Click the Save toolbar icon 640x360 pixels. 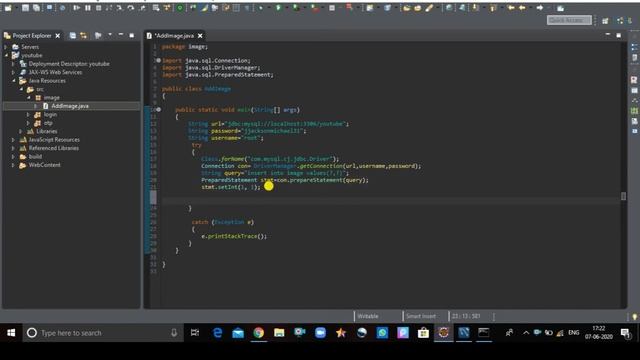[x=25, y=8]
